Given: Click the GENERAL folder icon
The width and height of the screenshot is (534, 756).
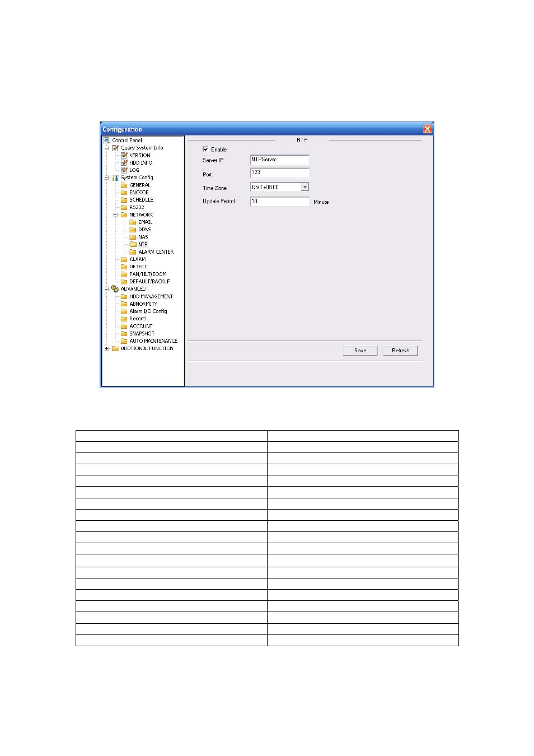Looking at the screenshot, I should click(x=124, y=185).
